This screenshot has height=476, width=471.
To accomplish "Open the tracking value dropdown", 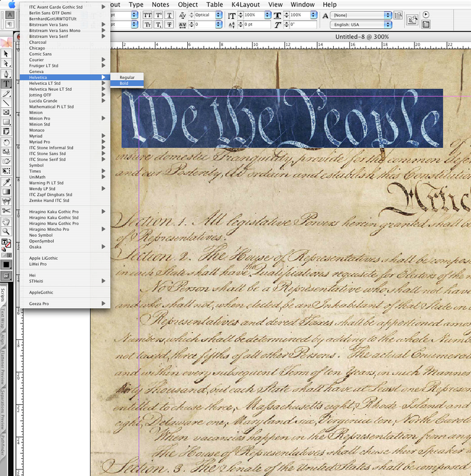I will 218,24.
